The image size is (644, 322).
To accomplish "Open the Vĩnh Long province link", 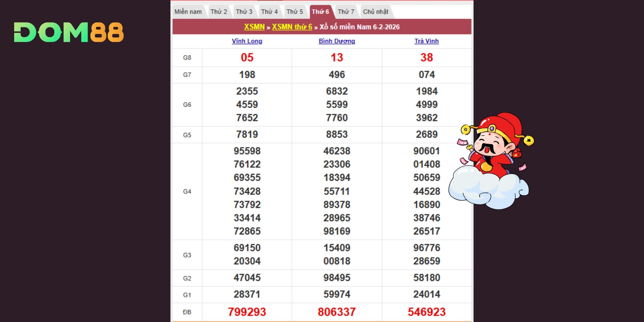I will pyautogui.click(x=247, y=41).
